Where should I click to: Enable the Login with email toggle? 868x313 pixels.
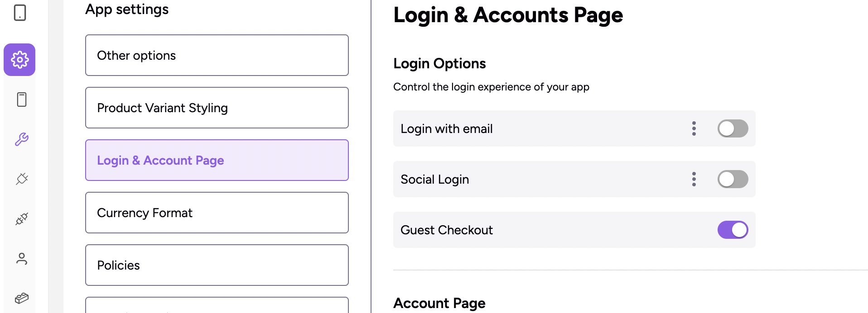tap(733, 128)
